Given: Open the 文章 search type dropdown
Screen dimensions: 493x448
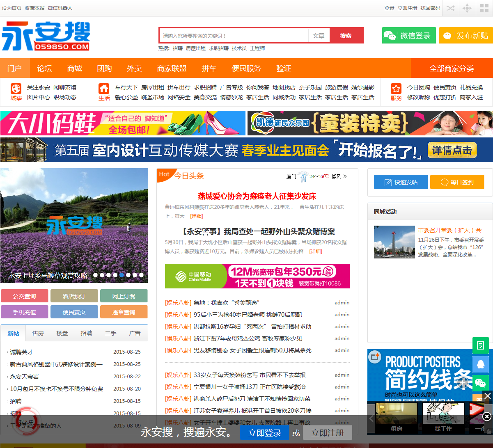Looking at the screenshot, I should point(319,36).
